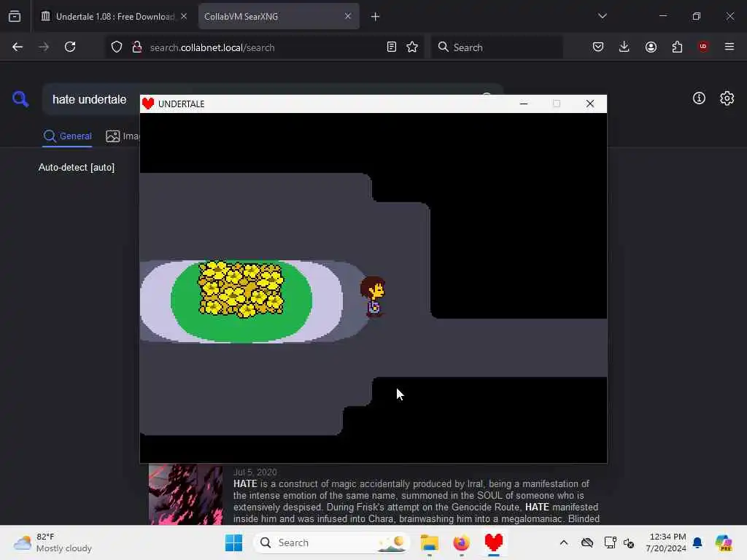The height and width of the screenshot is (560, 747).
Task: Go back to the previous page
Action: pos(18,47)
